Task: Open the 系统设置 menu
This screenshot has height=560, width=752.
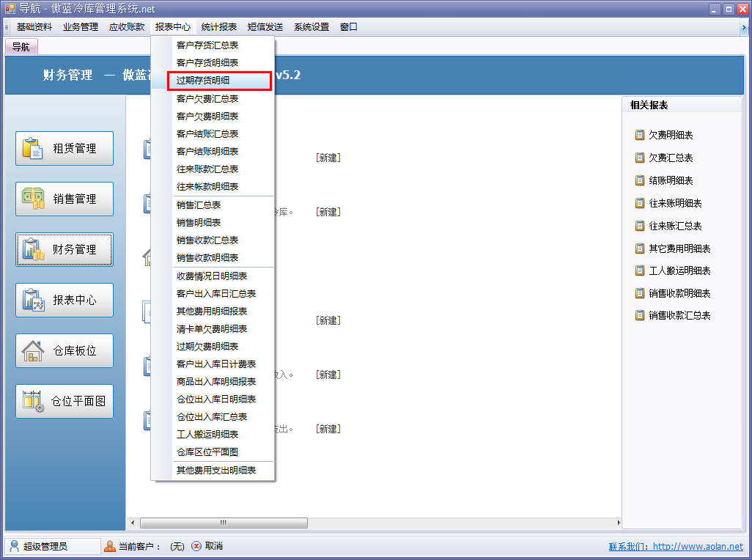Action: tap(312, 26)
